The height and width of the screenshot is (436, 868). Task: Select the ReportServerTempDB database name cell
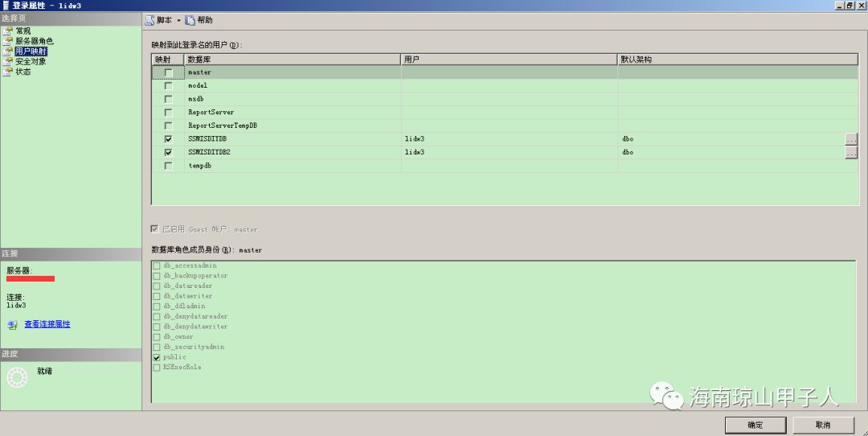click(x=293, y=125)
